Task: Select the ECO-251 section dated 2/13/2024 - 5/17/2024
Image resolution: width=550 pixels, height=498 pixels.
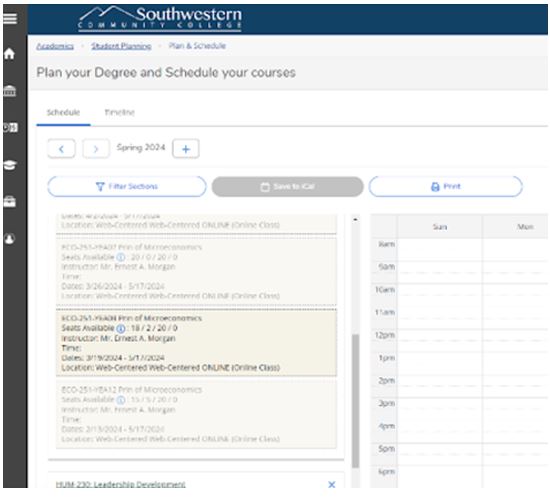Action: click(196, 414)
